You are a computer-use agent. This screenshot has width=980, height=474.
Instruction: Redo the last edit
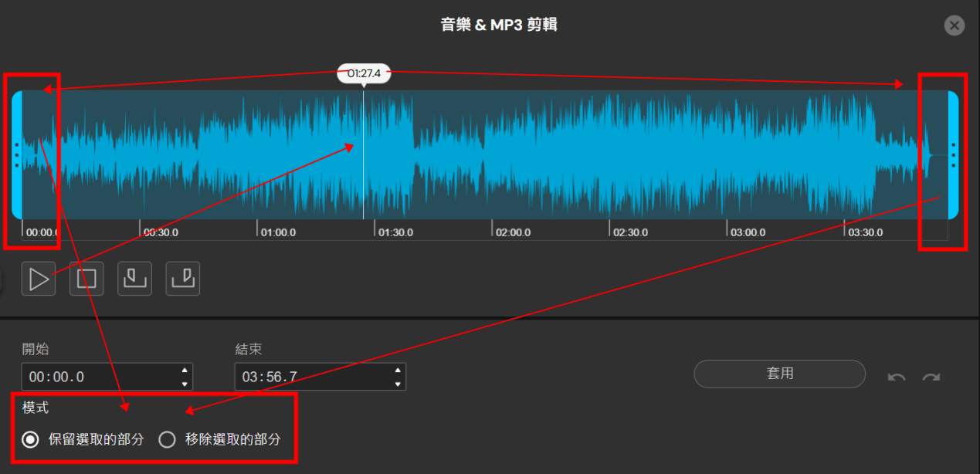coord(931,377)
